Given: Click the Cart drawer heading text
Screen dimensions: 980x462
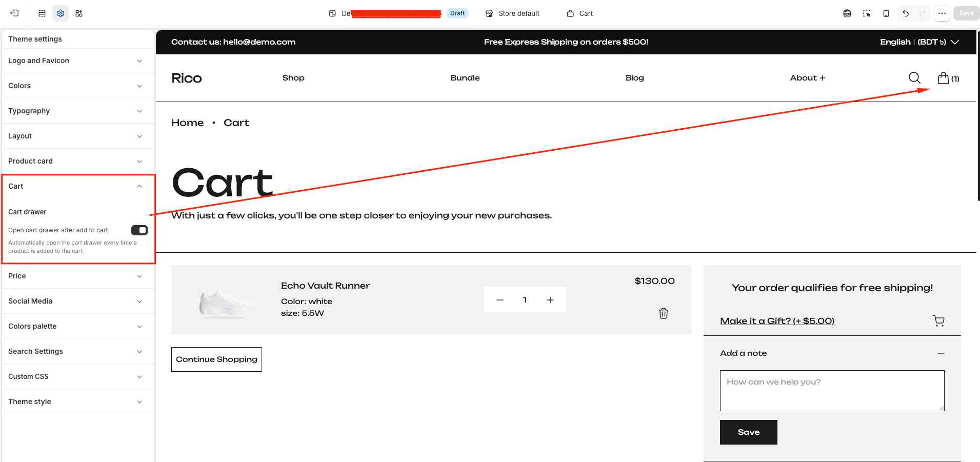Looking at the screenshot, I should [27, 212].
